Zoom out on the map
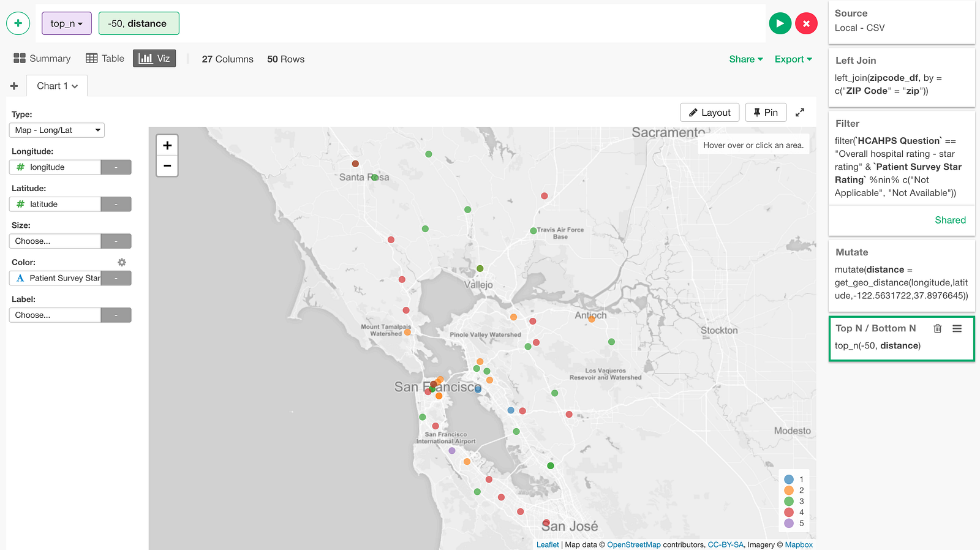 click(167, 166)
